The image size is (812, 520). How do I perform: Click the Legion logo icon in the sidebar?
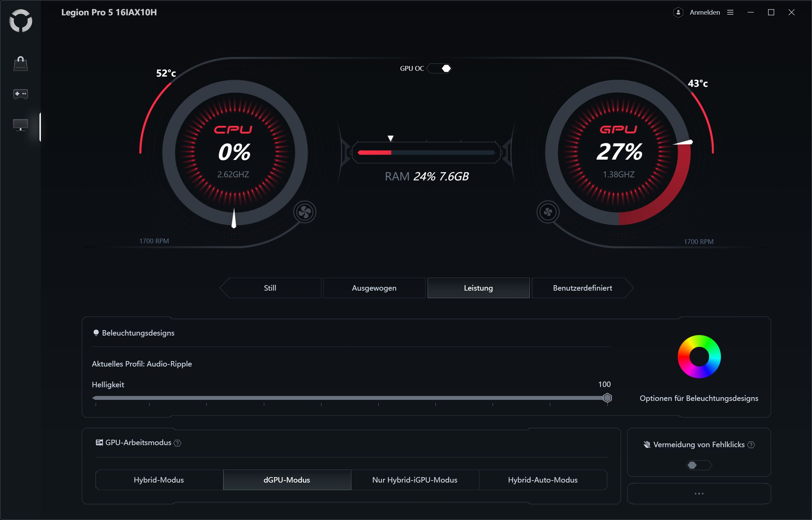coord(21,21)
